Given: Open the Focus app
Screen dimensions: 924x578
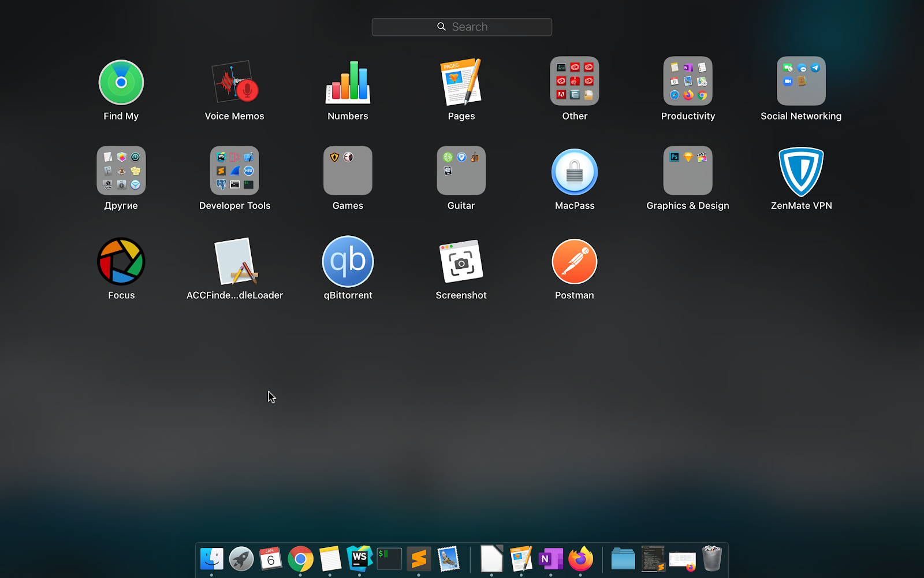Looking at the screenshot, I should coord(121,261).
